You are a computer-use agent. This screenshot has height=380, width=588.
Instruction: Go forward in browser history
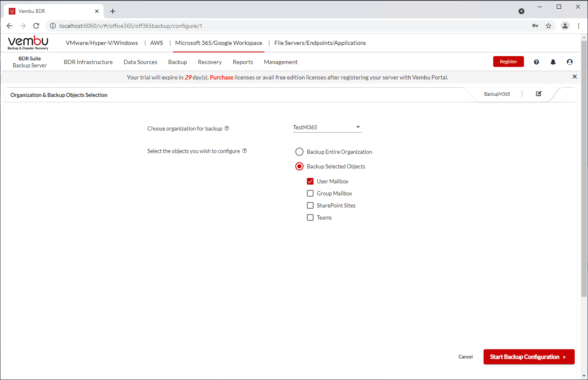23,26
